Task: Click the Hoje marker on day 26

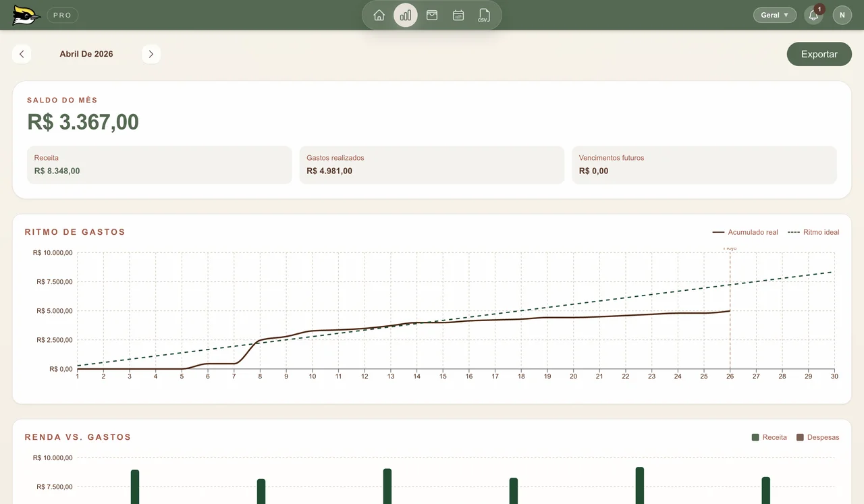Action: pos(730,248)
